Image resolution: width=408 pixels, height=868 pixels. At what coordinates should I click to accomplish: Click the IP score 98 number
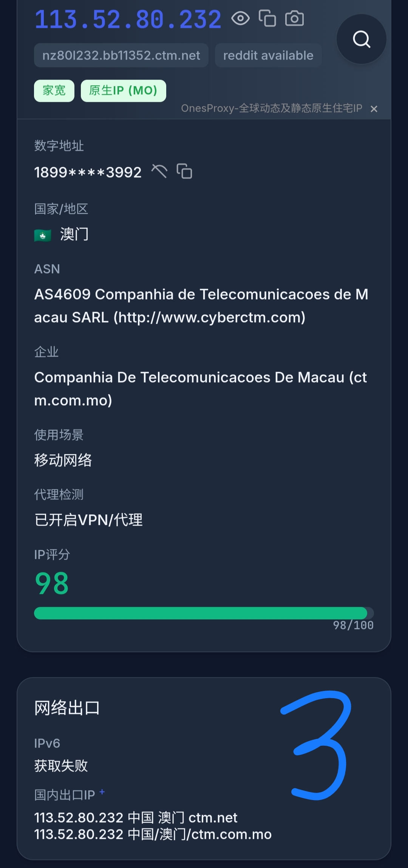[52, 583]
